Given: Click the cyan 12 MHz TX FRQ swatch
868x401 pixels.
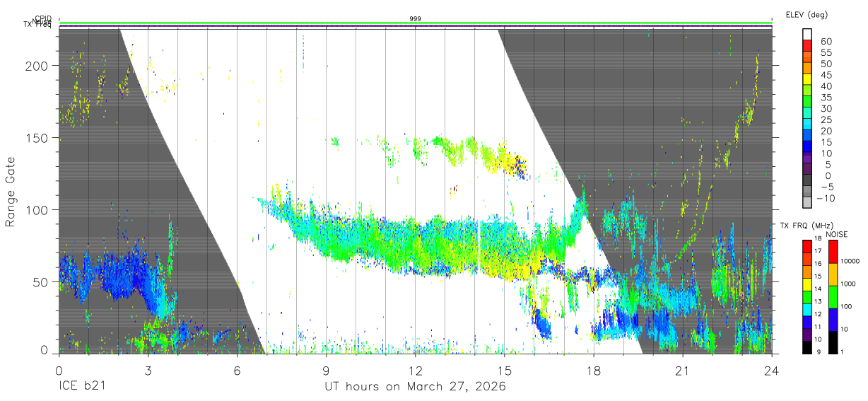Looking at the screenshot, I should (807, 310).
